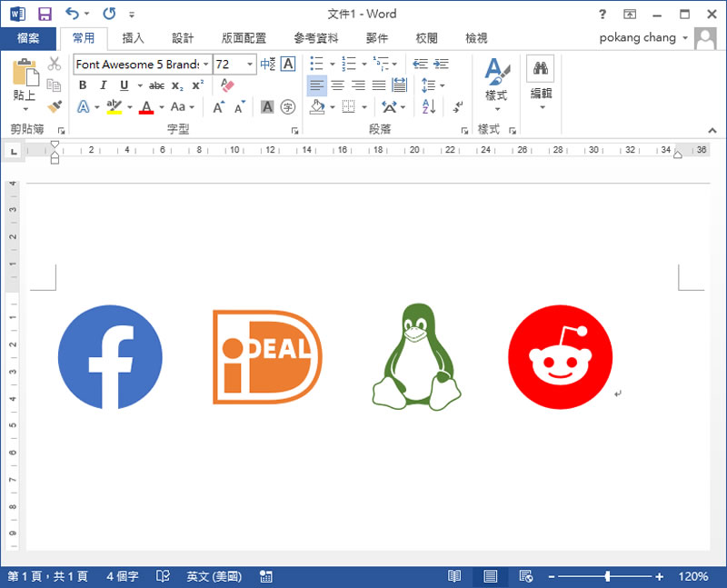Open the numbering list dropdown arrow

pyautogui.click(x=364, y=64)
